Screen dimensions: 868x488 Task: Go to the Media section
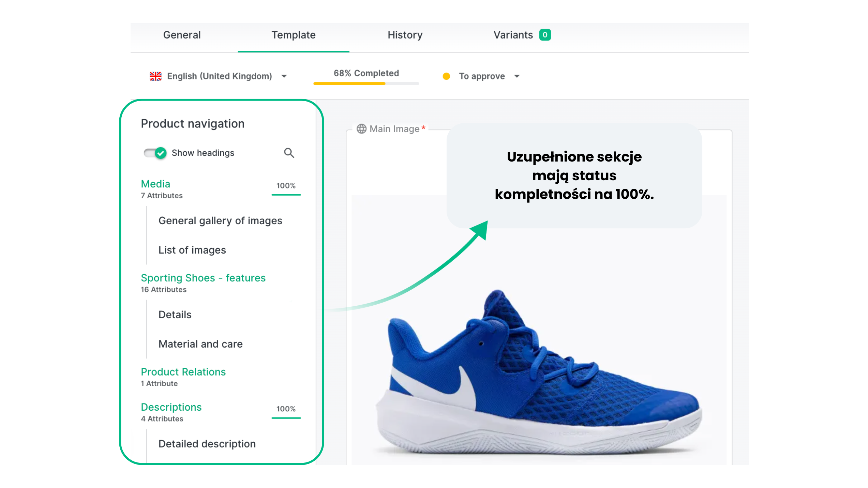pos(155,184)
